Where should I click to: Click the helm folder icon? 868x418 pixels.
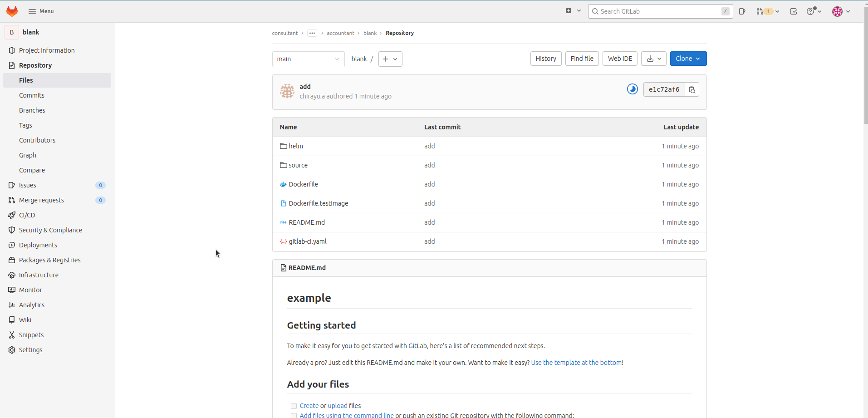point(284,146)
